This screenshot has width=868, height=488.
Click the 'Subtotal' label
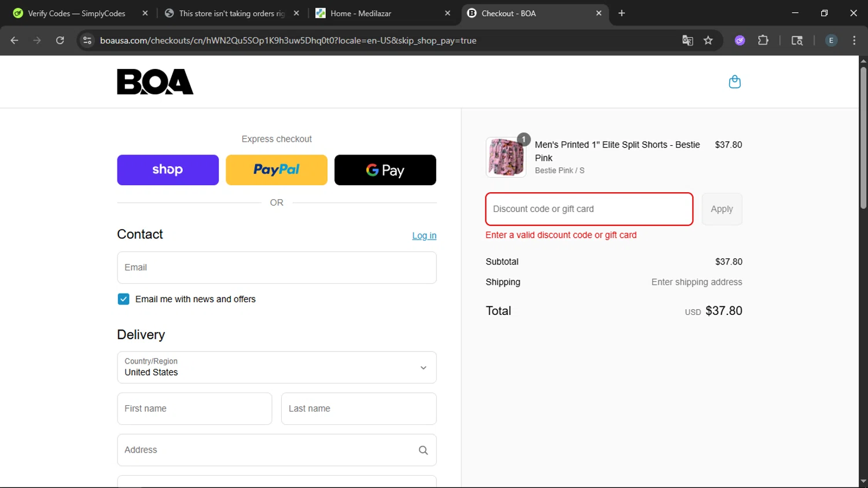click(502, 262)
